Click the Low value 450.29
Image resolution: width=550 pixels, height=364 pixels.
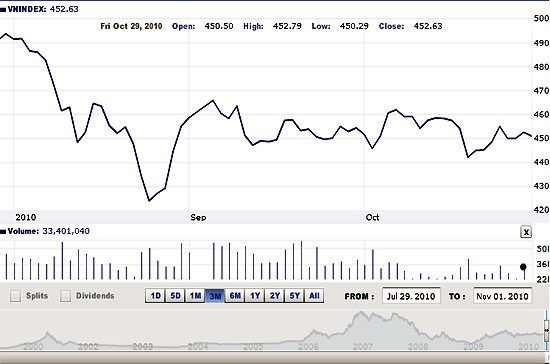click(x=354, y=26)
